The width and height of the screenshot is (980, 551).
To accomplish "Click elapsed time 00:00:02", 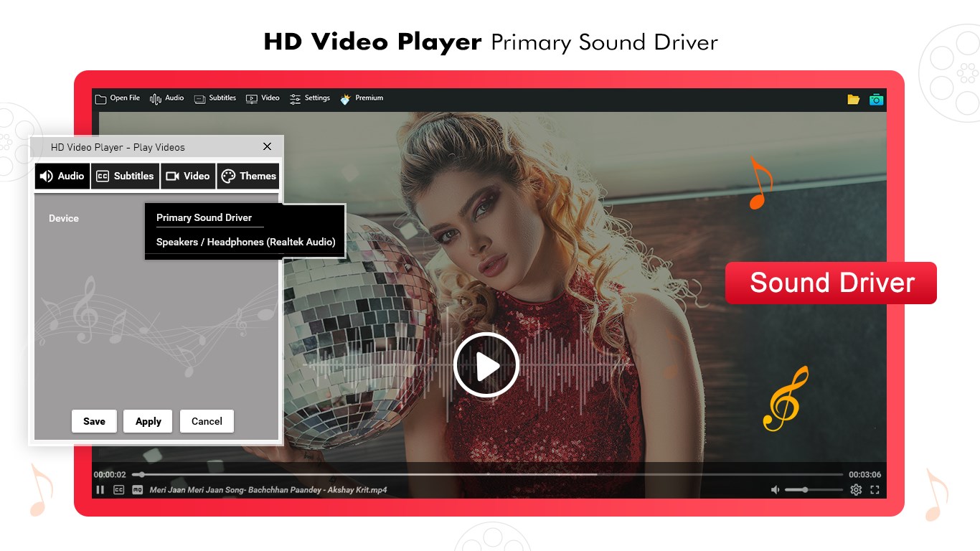I will click(x=110, y=475).
